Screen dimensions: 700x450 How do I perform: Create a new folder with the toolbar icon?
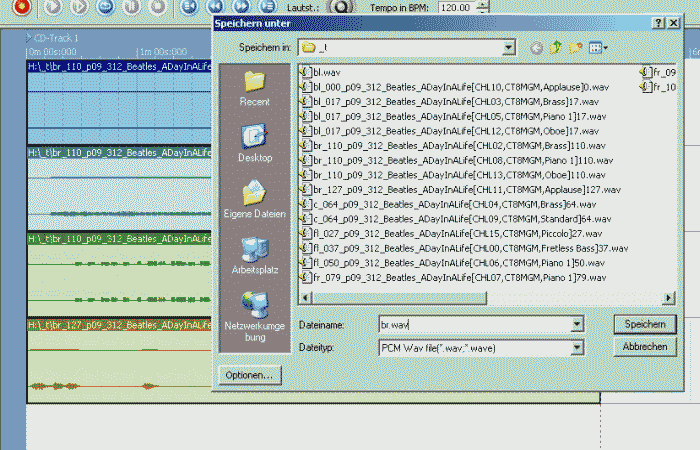click(576, 47)
